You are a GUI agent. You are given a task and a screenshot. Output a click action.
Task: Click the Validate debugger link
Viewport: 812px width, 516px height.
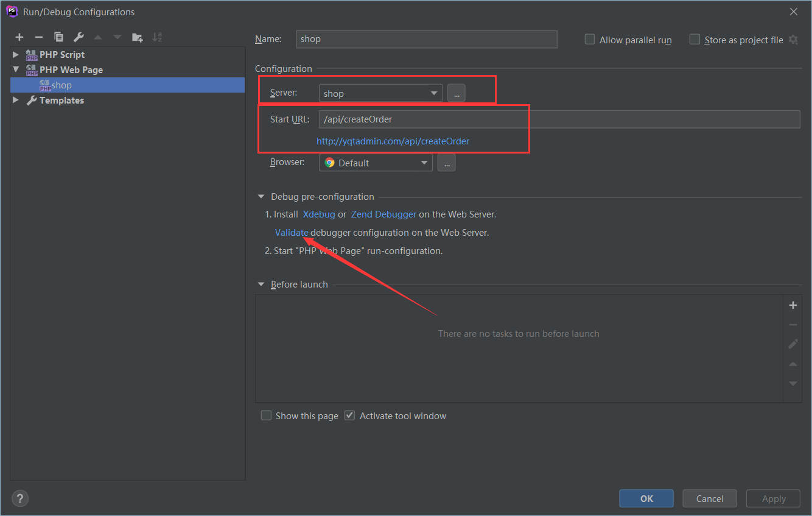[292, 232]
